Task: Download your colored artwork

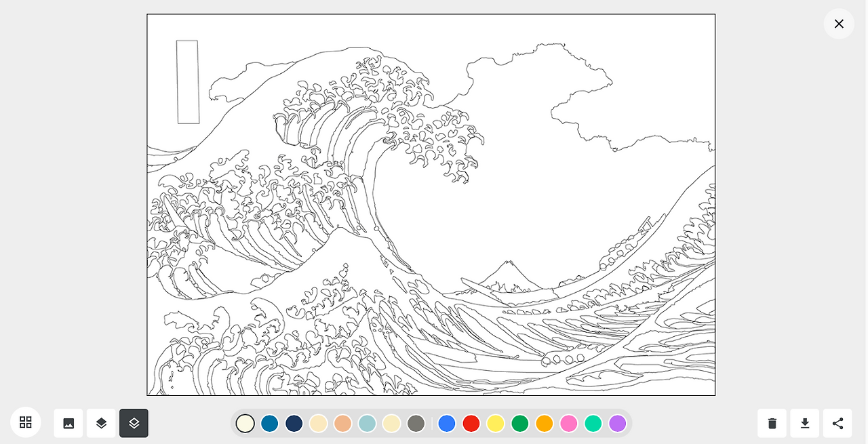Action: [x=804, y=422]
